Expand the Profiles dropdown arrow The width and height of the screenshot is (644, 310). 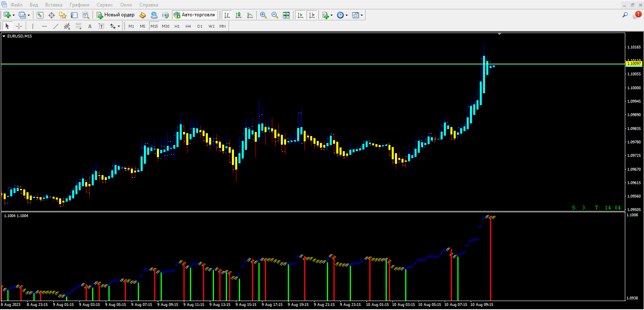coord(29,15)
